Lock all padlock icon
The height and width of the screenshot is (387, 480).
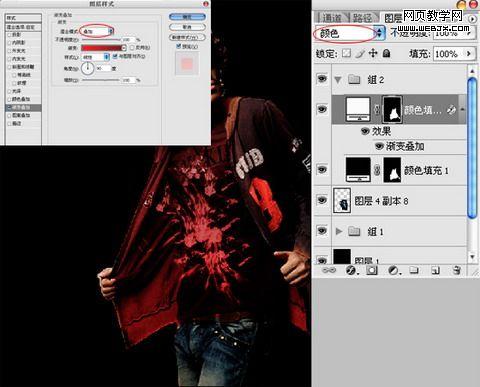tap(386, 53)
